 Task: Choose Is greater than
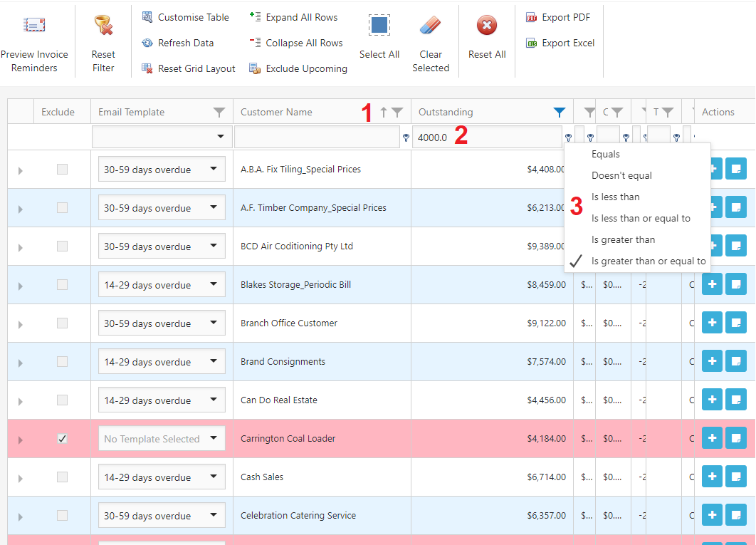(637, 240)
